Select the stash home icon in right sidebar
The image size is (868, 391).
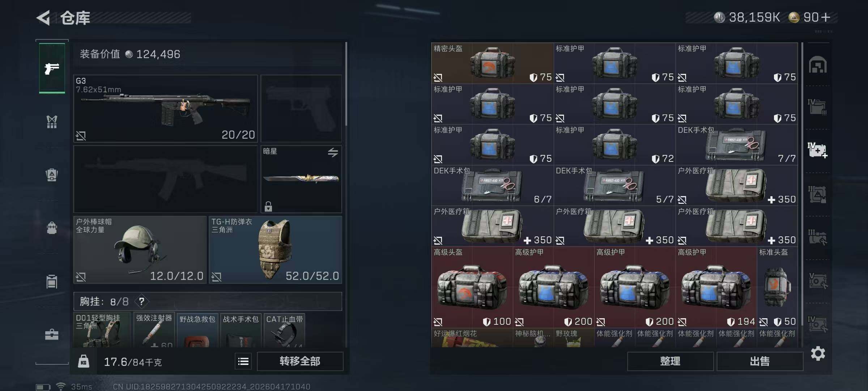(818, 65)
